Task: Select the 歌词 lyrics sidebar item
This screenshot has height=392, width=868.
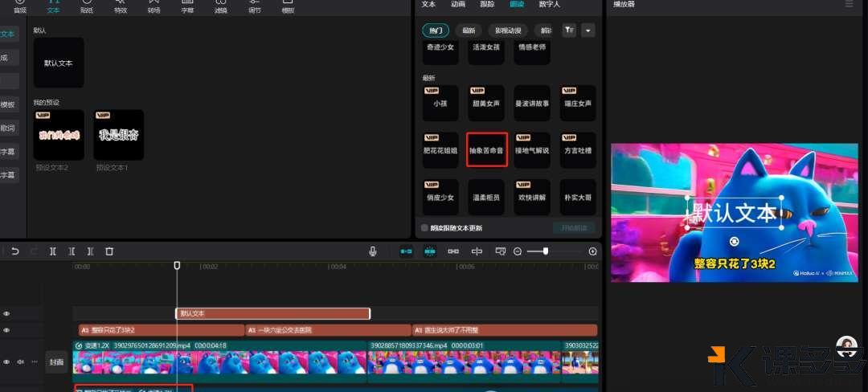Action: 8,128
